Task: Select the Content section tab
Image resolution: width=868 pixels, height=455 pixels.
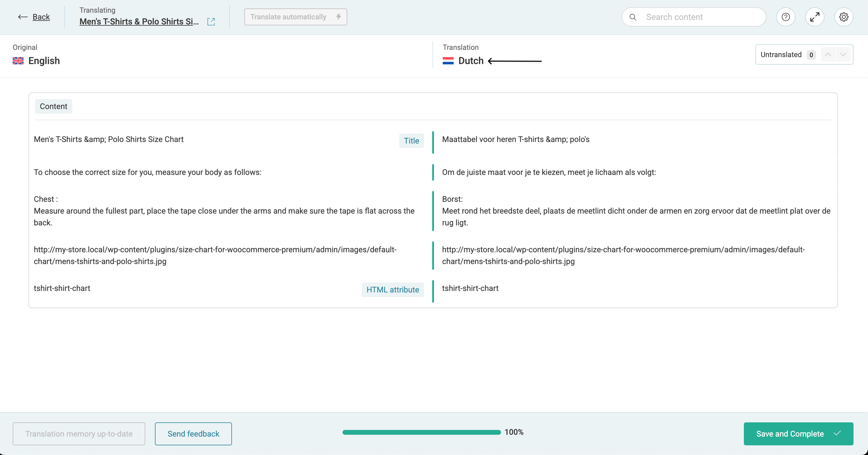Action: pyautogui.click(x=53, y=107)
